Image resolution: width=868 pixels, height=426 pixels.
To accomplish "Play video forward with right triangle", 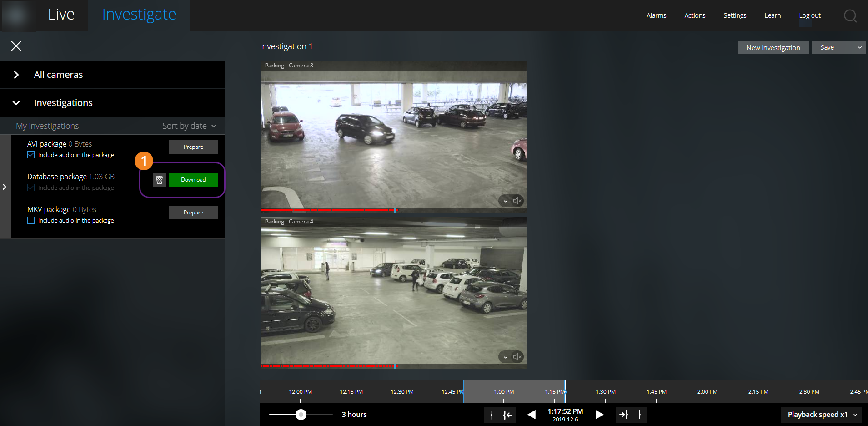I will pos(599,415).
